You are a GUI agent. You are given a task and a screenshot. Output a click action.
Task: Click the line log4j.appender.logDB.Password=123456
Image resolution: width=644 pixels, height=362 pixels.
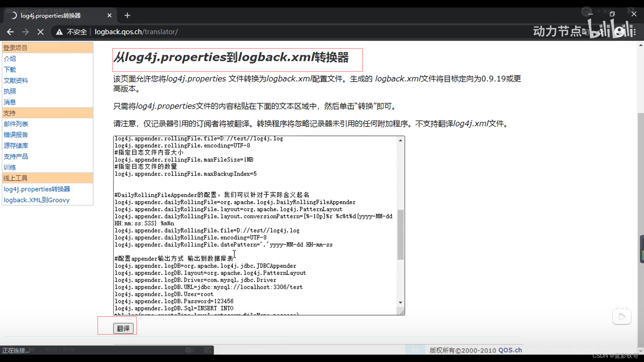tap(174, 301)
